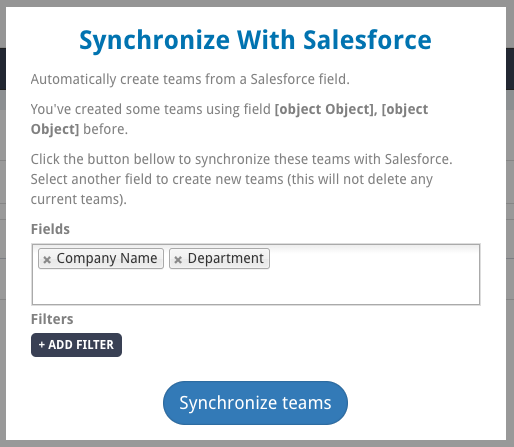
Task: Select the Company Name tag label
Action: point(107,258)
